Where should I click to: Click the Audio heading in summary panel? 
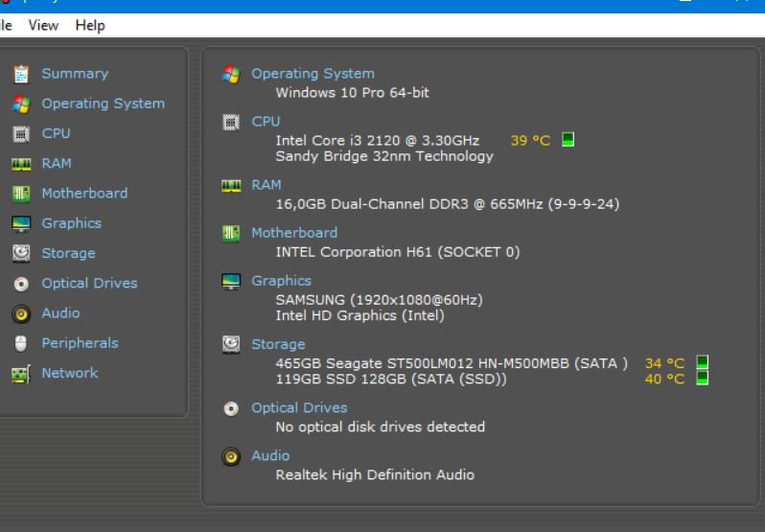[x=270, y=455]
